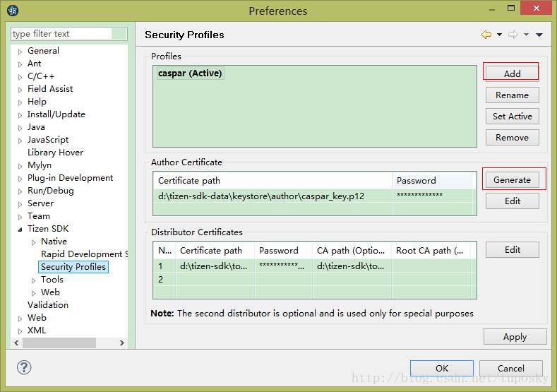Expand the Run/Debug node

click(20, 191)
